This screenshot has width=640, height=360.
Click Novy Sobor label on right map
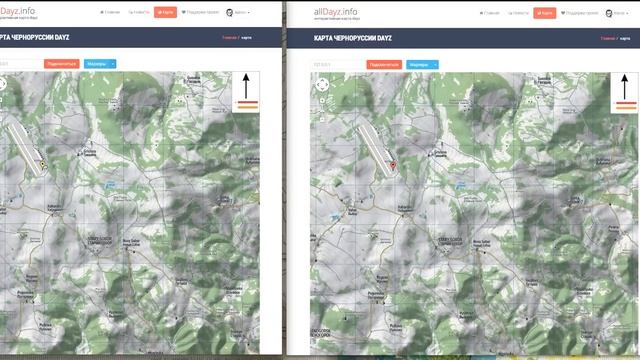coord(482,244)
